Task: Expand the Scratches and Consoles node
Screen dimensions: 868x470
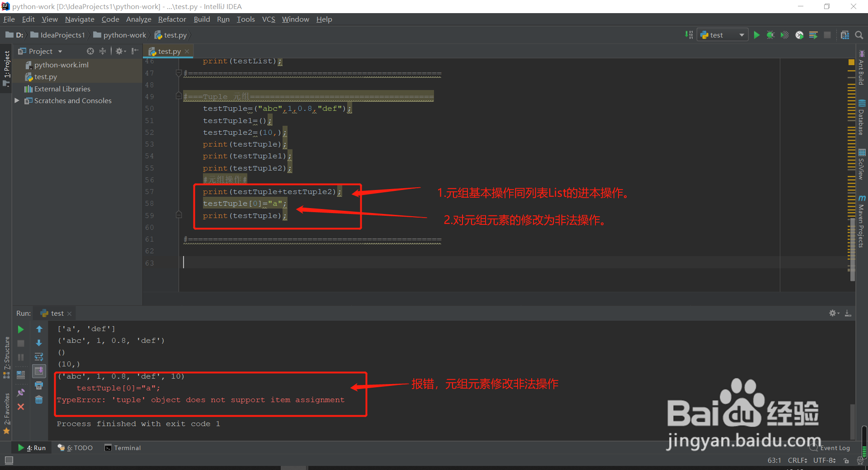Action: click(x=17, y=100)
